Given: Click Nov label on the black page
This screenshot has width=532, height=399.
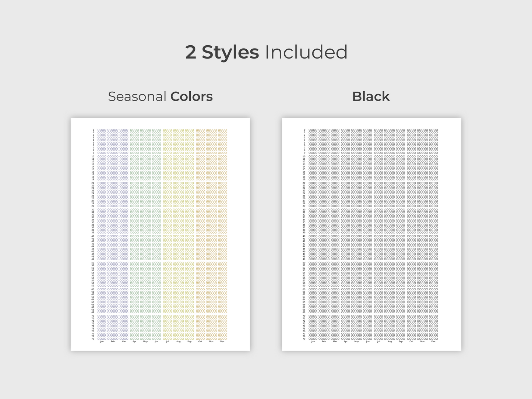Looking at the screenshot, I should (422, 342).
